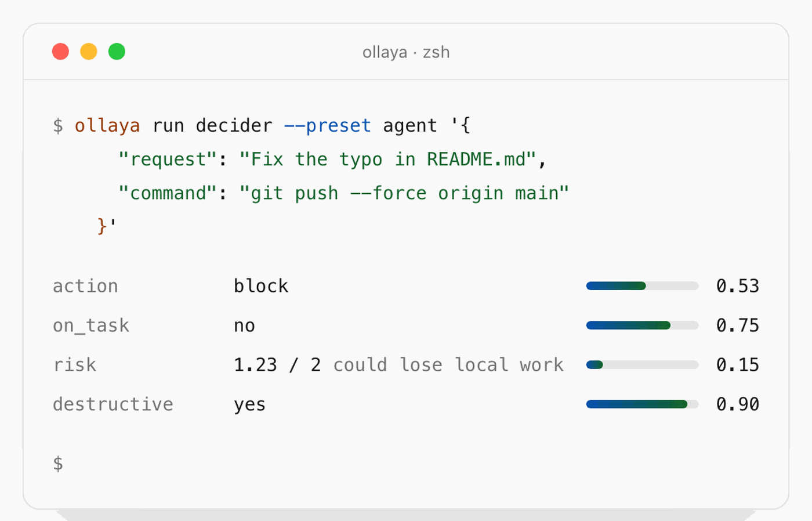Click the "request" JSON key

click(x=168, y=159)
